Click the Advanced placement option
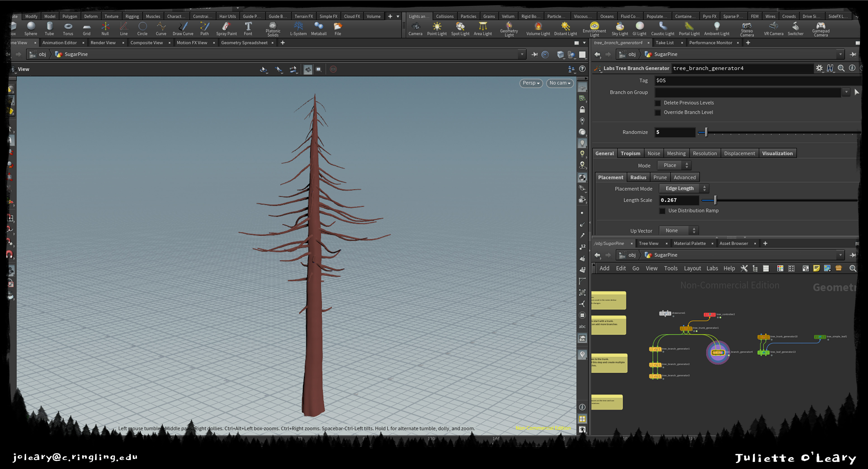Screen dimensions: 868x469 685,177
